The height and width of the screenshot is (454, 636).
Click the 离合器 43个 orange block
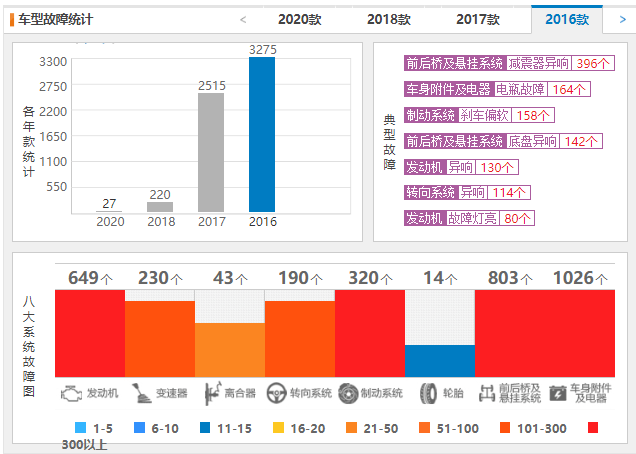click(230, 350)
